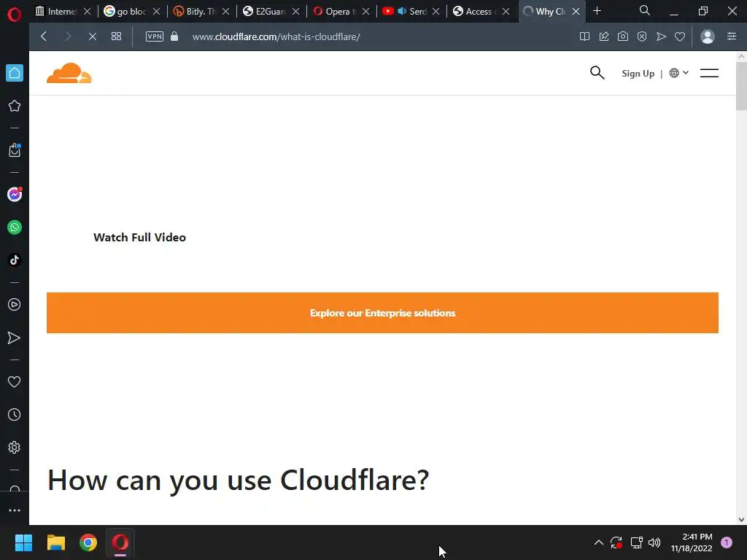The height and width of the screenshot is (560, 747).
Task: Open the Cloudflare hamburger menu
Action: coord(709,73)
